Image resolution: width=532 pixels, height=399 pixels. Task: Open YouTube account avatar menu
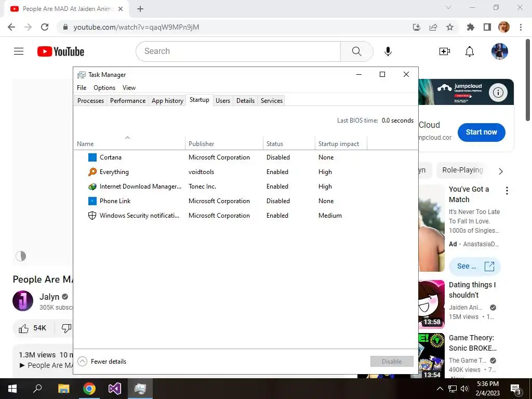(500, 51)
